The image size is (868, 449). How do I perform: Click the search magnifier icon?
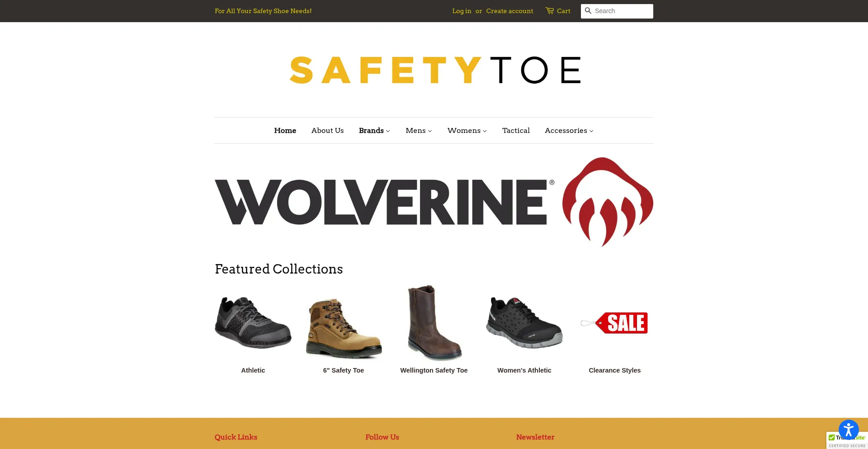pos(588,10)
